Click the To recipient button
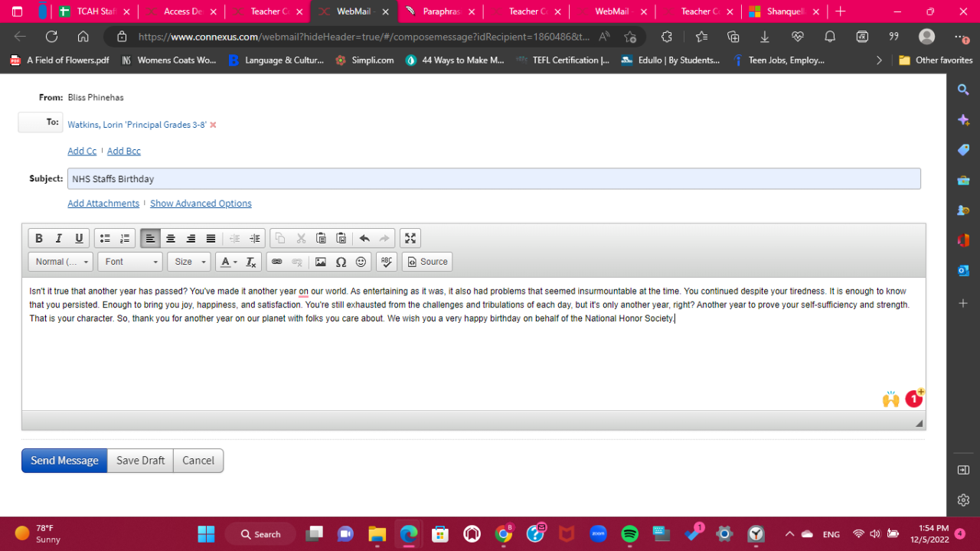The image size is (980, 551). 41,122
